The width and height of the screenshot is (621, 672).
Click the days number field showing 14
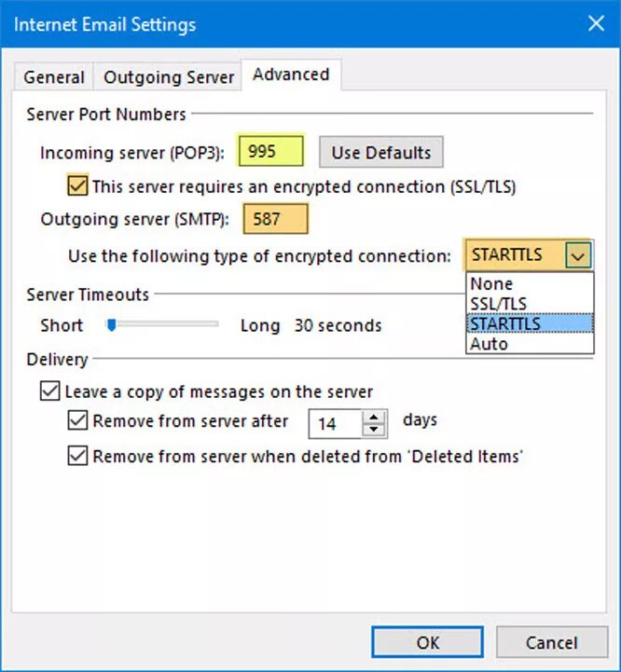click(335, 424)
